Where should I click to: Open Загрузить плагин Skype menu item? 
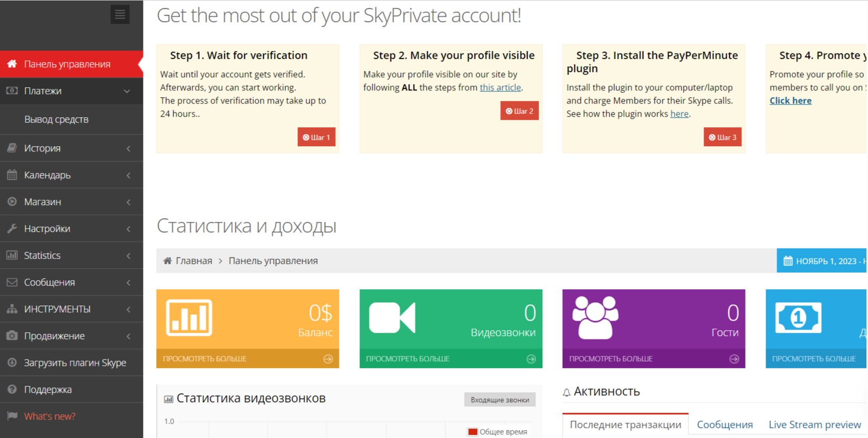[71, 363]
